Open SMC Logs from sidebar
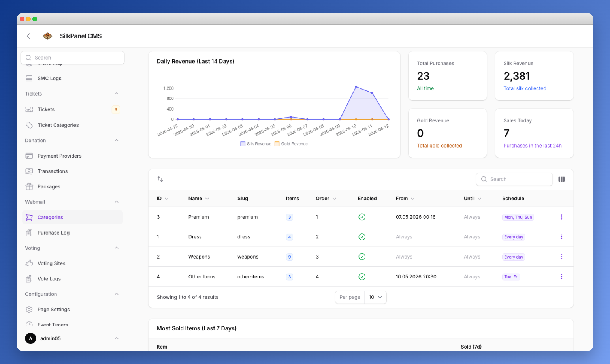Image resolution: width=610 pixels, height=364 pixels. (49, 78)
